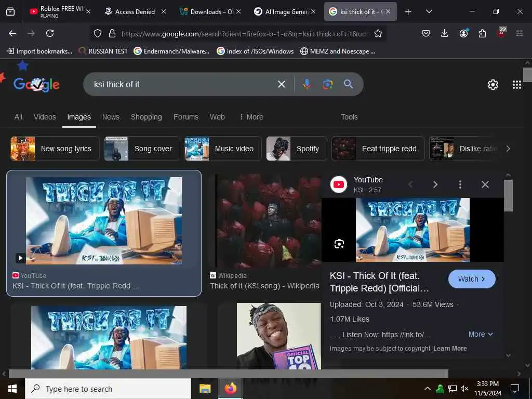The height and width of the screenshot is (399, 532).
Task: Expand video description with More chevron
Action: (481, 334)
